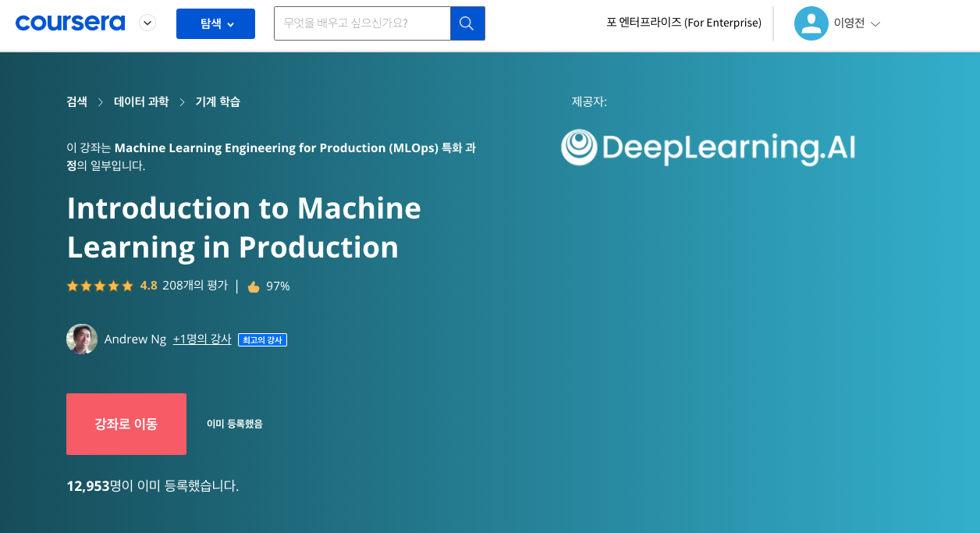Open +1명의 강사 instructors link
The image size is (980, 533).
pos(202,339)
